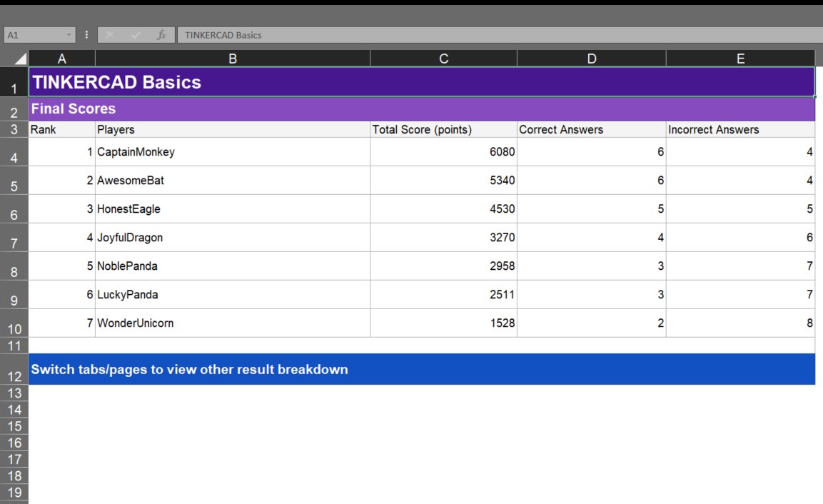The image size is (823, 504).
Task: Click the enter checkmark formula icon
Action: point(136,35)
